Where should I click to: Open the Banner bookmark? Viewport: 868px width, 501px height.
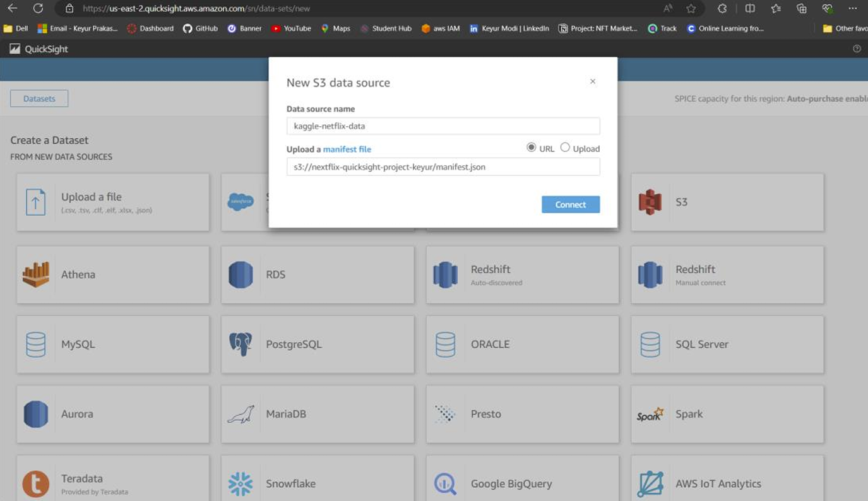244,28
